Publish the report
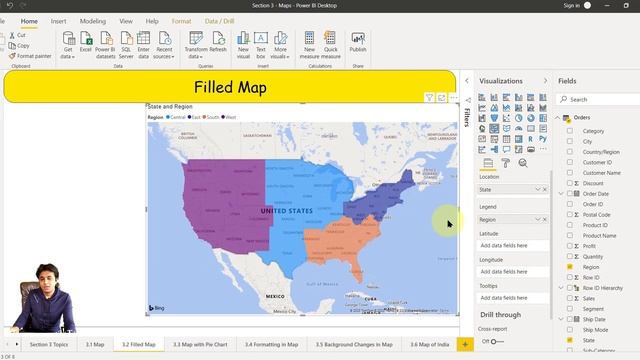The height and width of the screenshot is (360, 640). pos(358,42)
